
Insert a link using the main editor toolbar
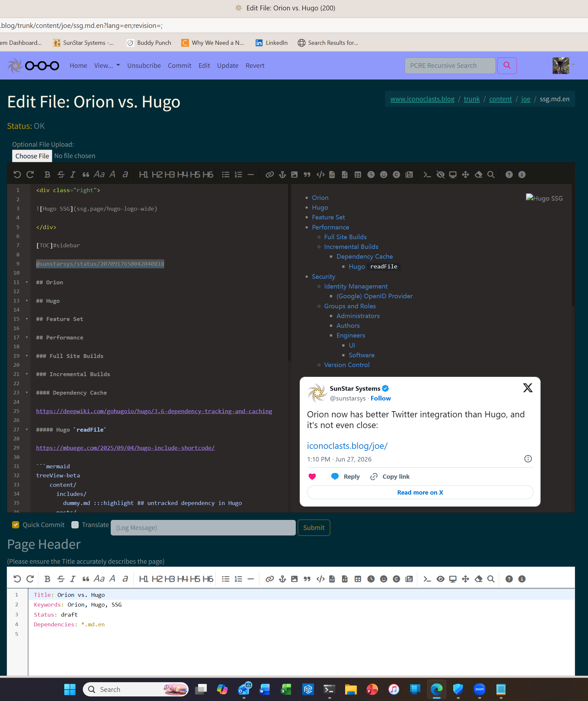[269, 175]
